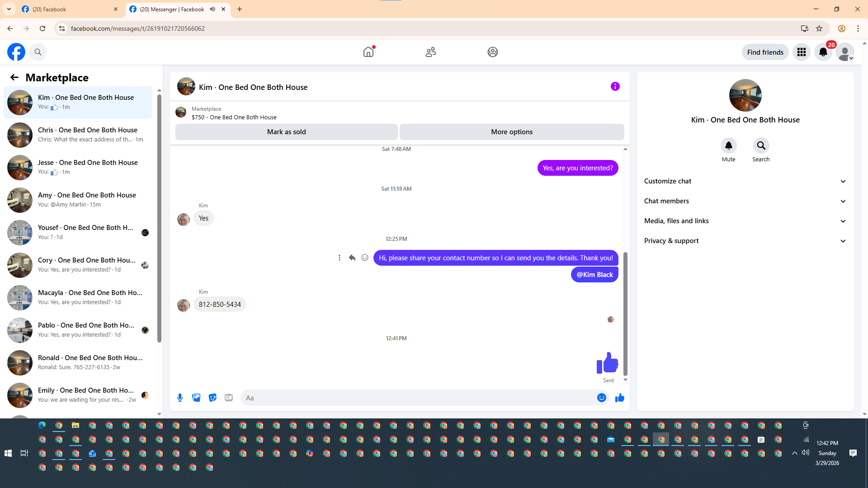Open Chris One Bed One Both House chat
The image size is (868, 488).
click(78, 135)
